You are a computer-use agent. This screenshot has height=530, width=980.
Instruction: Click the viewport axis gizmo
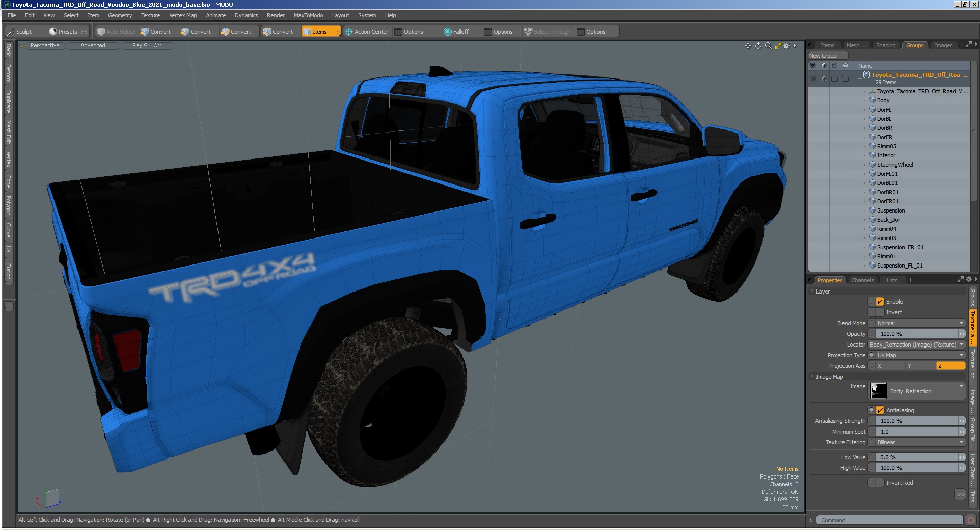point(49,498)
